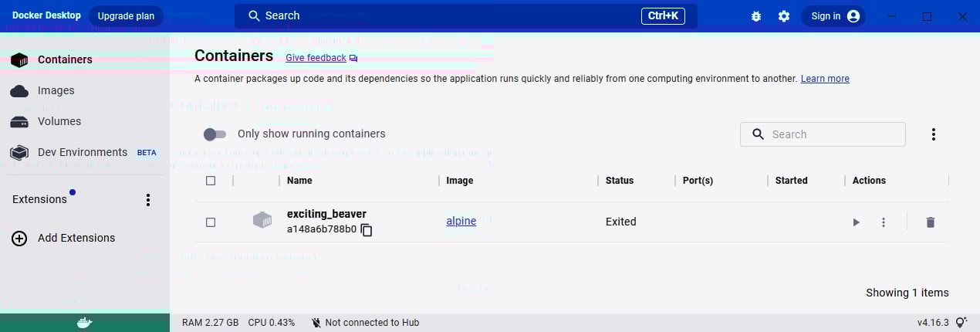This screenshot has height=332, width=980.
Task: Click the magnifier icon in top search
Action: click(x=254, y=15)
